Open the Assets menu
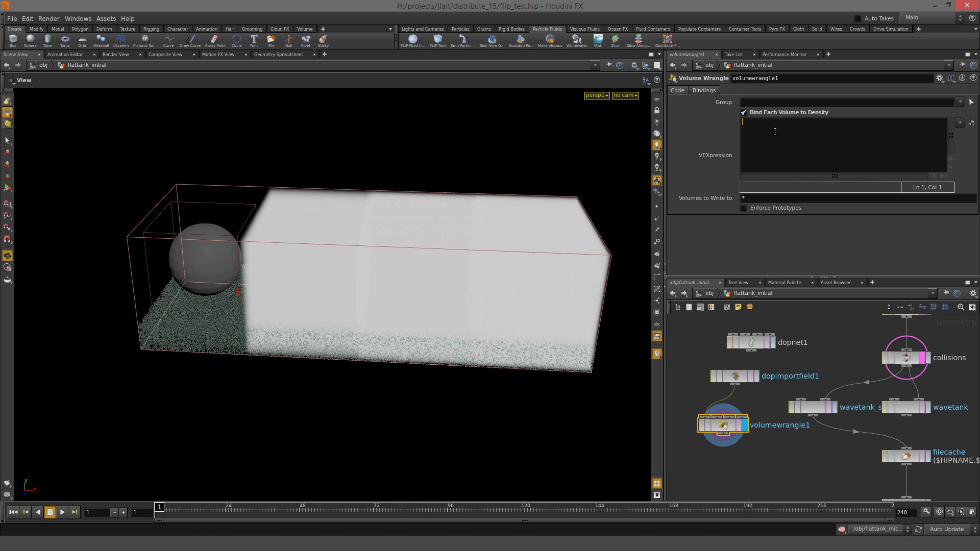 (106, 18)
